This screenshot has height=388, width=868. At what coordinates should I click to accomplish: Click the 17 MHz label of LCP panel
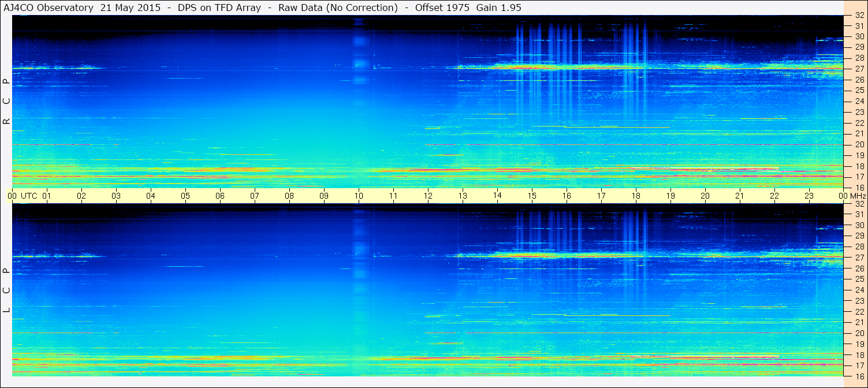(x=859, y=365)
